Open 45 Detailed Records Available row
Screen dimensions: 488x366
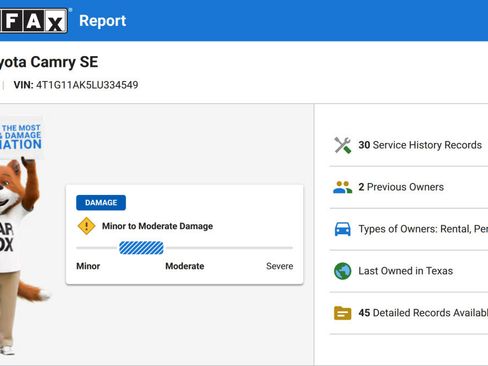(x=409, y=313)
